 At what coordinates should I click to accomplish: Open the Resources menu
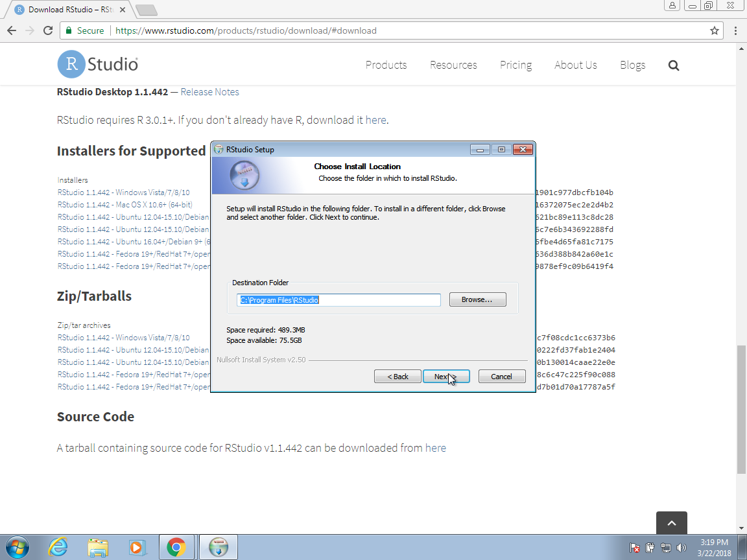(453, 65)
